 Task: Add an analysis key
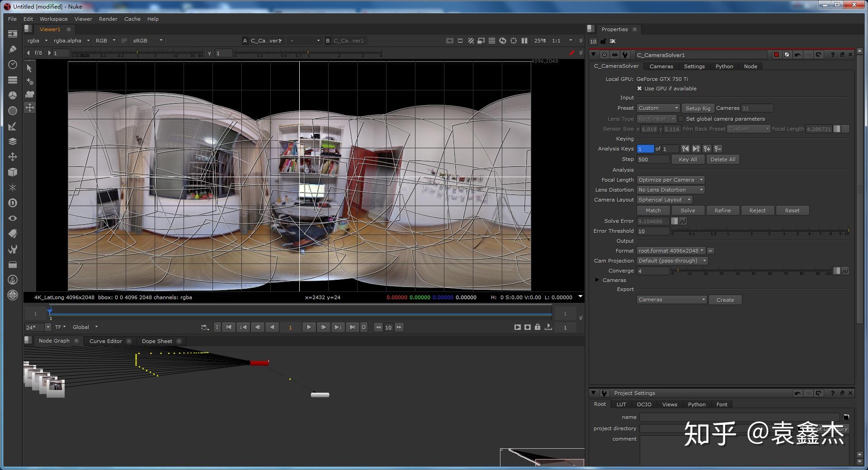click(707, 149)
